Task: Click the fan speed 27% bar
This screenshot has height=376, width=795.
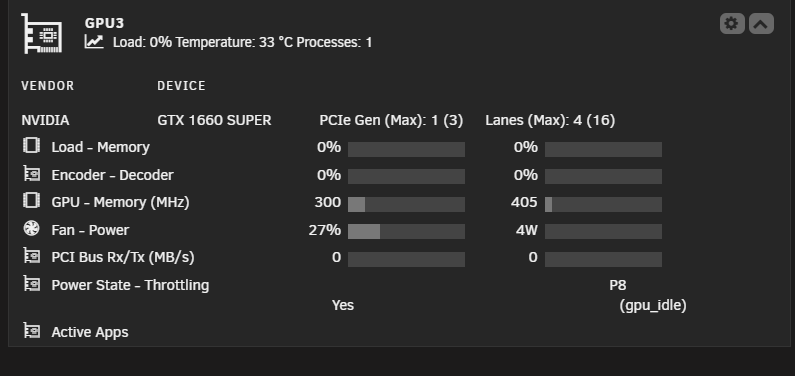Action: (x=406, y=232)
